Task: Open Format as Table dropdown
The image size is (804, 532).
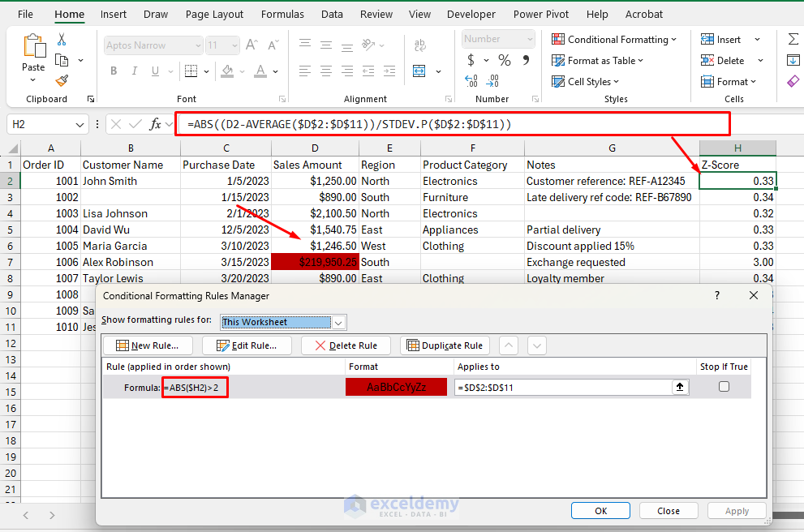Action: point(597,61)
